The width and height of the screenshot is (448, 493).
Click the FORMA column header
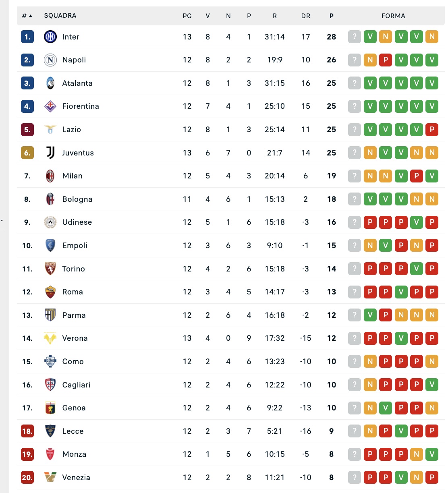393,16
